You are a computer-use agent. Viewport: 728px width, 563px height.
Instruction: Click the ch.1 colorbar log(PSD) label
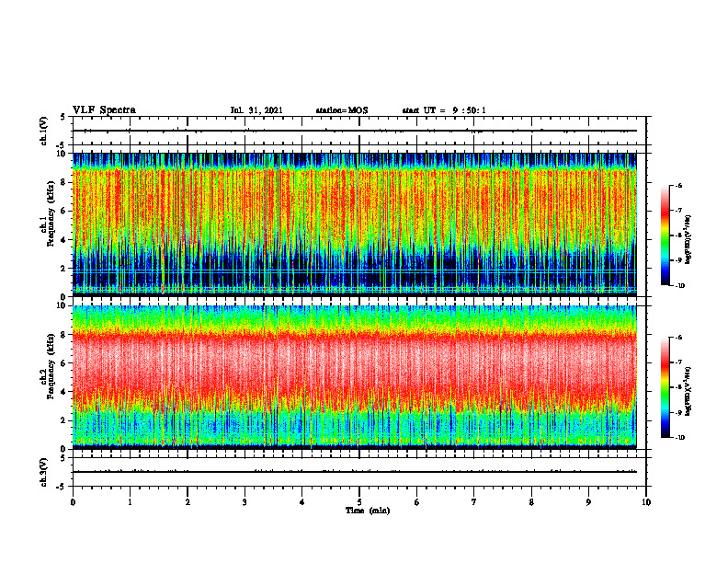click(689, 240)
